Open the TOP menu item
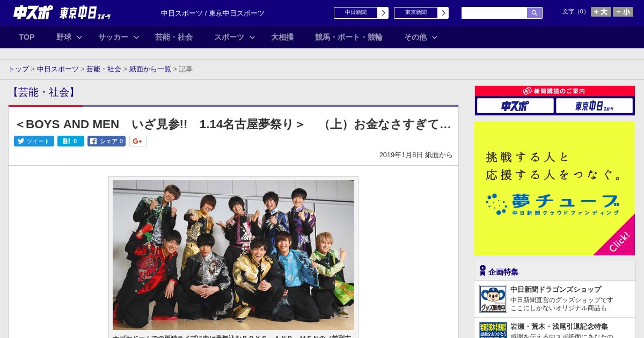Image resolution: width=644 pixels, height=338 pixels. tap(27, 37)
